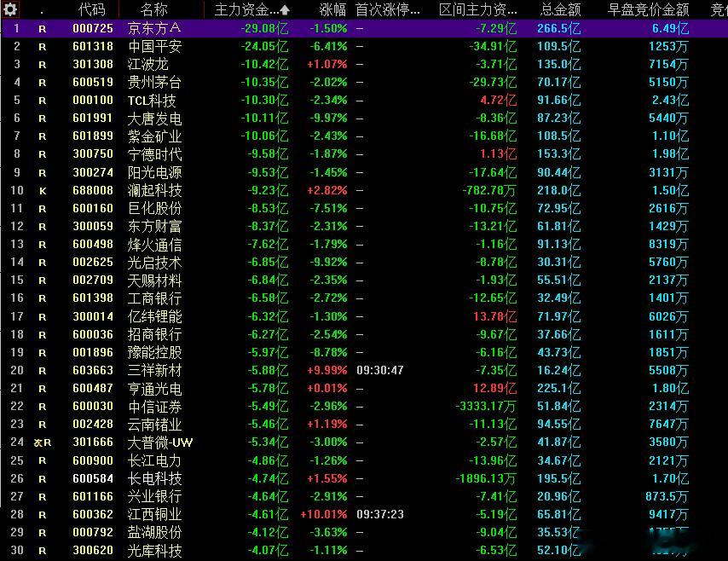Select stock 兴业银行
This screenshot has height=561, width=728.
click(154, 496)
